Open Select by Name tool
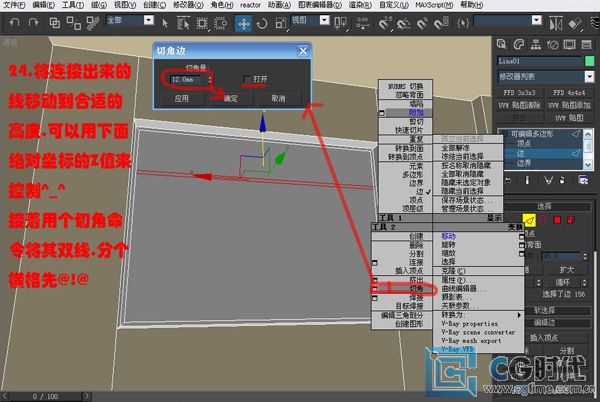Screen dimensions: 600x402 point(184,24)
